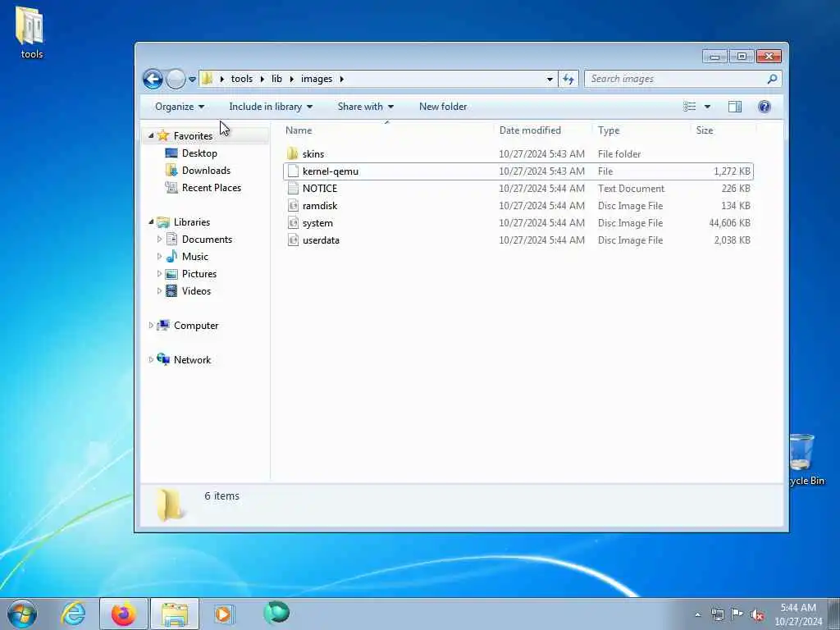
Task: Select 'lib' in address breadcrumb
Action: [x=276, y=79]
